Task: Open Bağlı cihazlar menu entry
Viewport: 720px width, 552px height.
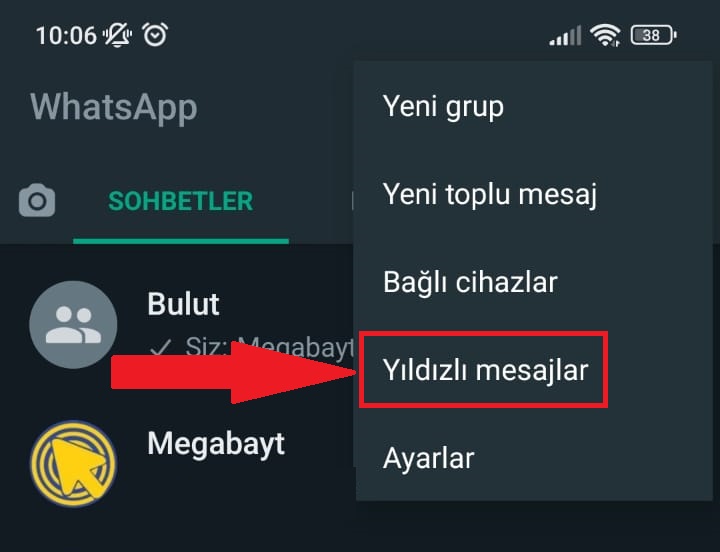Action: (534, 282)
